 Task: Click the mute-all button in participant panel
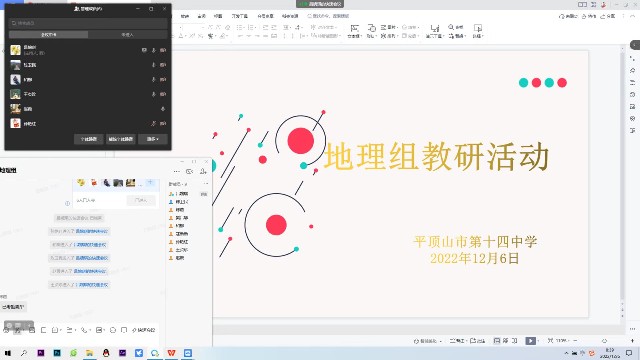tap(89, 139)
